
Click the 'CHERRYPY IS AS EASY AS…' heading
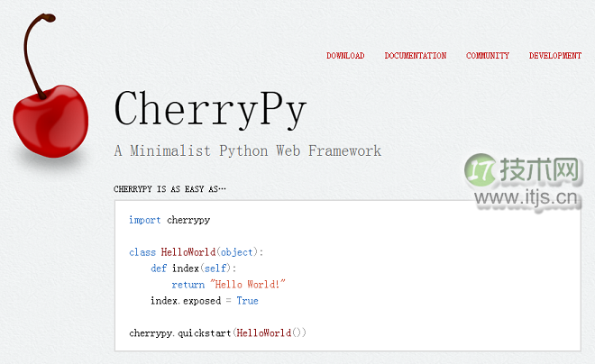click(x=169, y=189)
